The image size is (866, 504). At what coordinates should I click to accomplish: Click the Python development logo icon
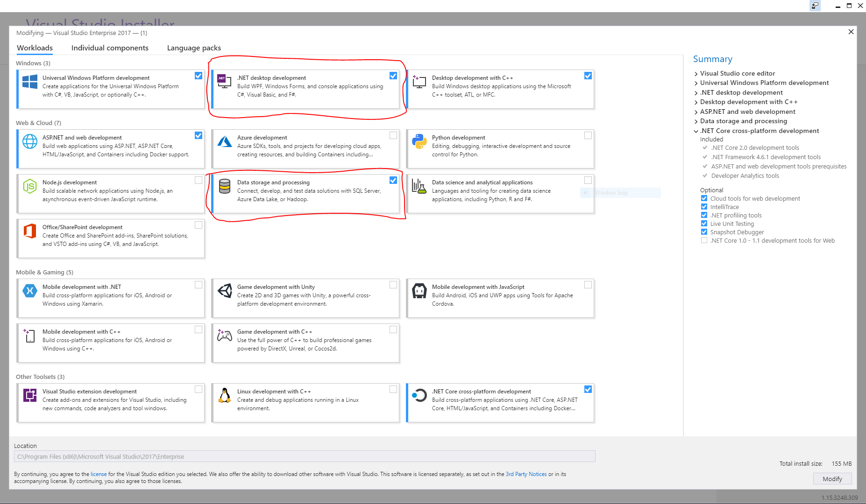coord(419,141)
